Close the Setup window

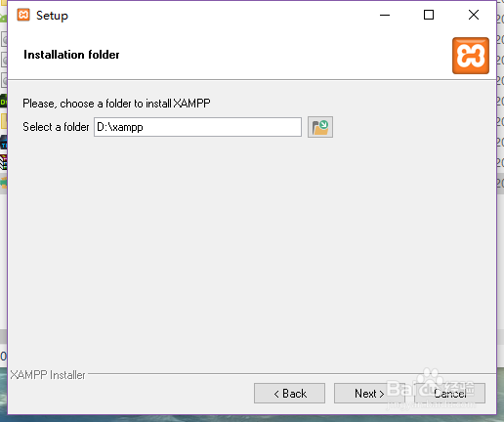click(x=474, y=15)
